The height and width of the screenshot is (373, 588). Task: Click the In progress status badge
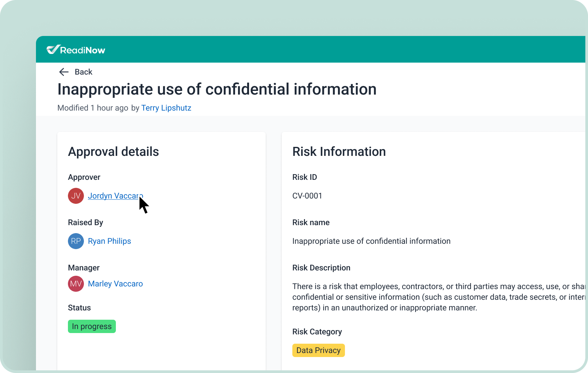click(92, 326)
